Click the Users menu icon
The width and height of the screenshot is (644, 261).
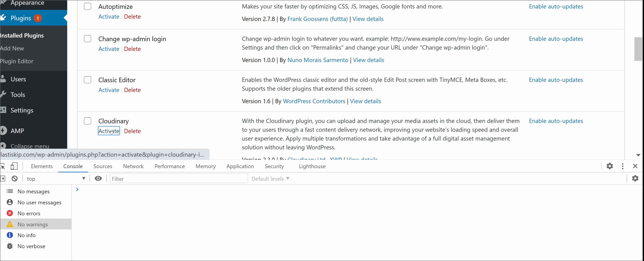coord(3,79)
